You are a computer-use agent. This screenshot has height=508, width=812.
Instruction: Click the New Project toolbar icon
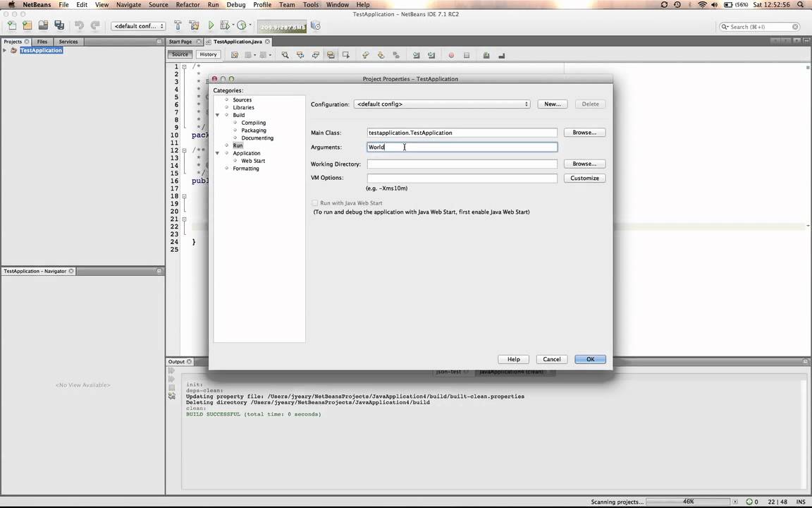(x=27, y=25)
